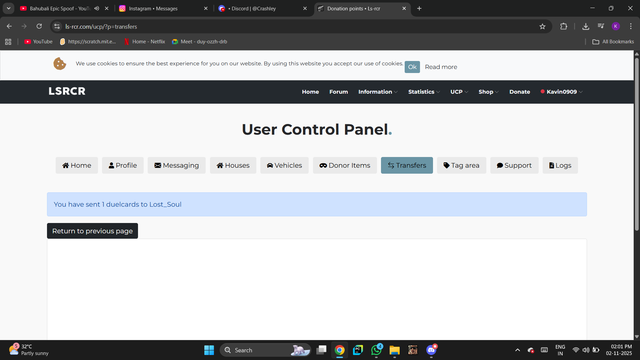Switch ENG IN input language

[x=560, y=350]
